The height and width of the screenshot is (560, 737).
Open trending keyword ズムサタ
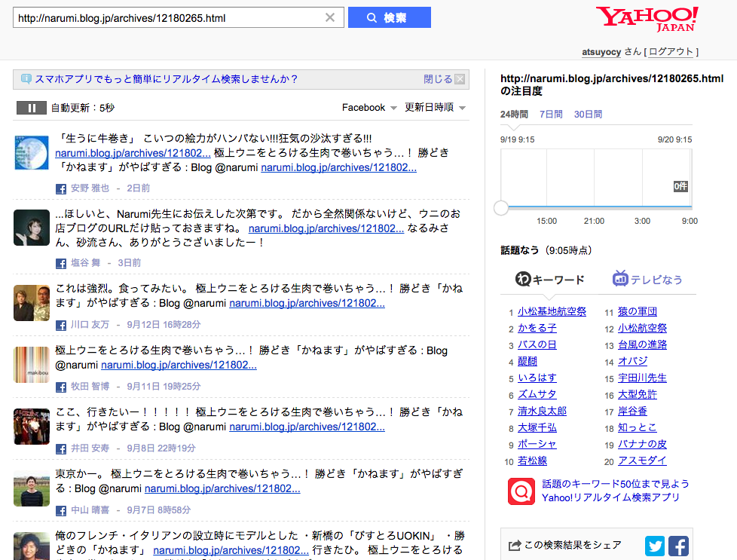click(x=537, y=394)
